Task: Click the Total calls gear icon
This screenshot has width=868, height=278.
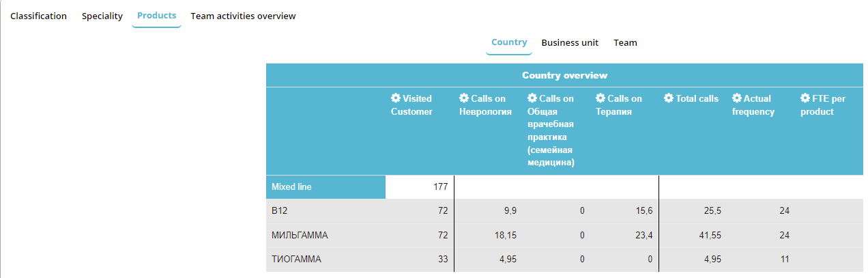Action: pyautogui.click(x=669, y=98)
